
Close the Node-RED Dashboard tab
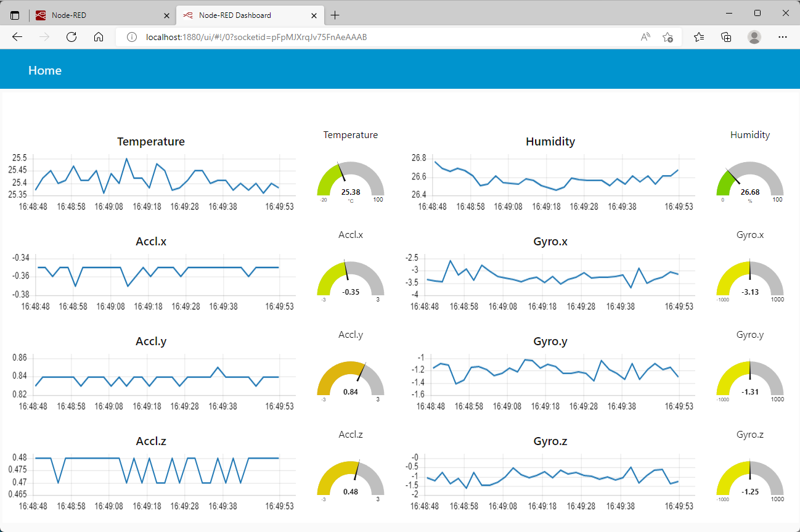[314, 15]
